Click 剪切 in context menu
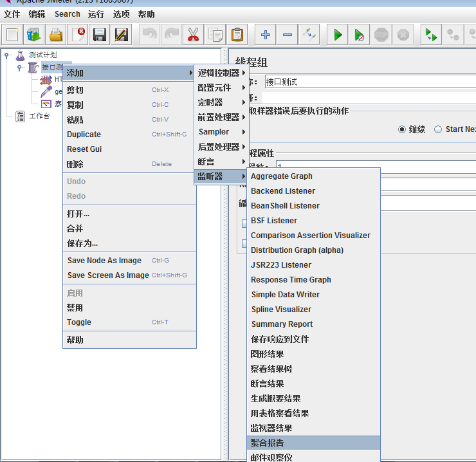This screenshot has width=476, height=462. (130, 90)
